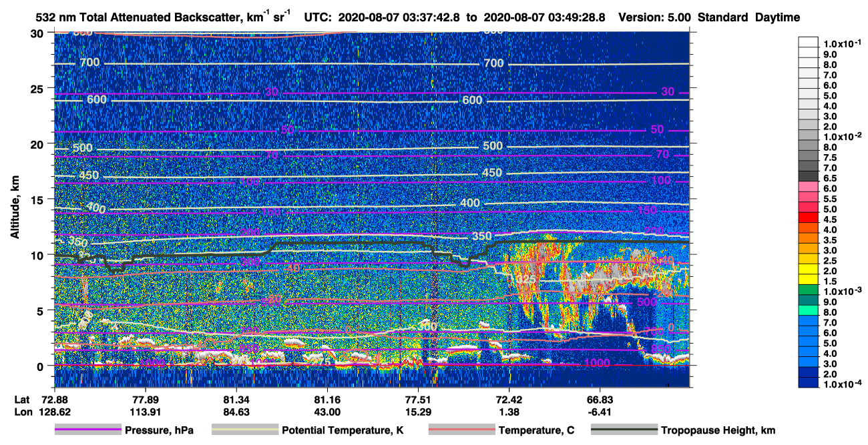
Task: Click the purple 30 pressure label at the plot's right edge
Action: pyautogui.click(x=668, y=92)
